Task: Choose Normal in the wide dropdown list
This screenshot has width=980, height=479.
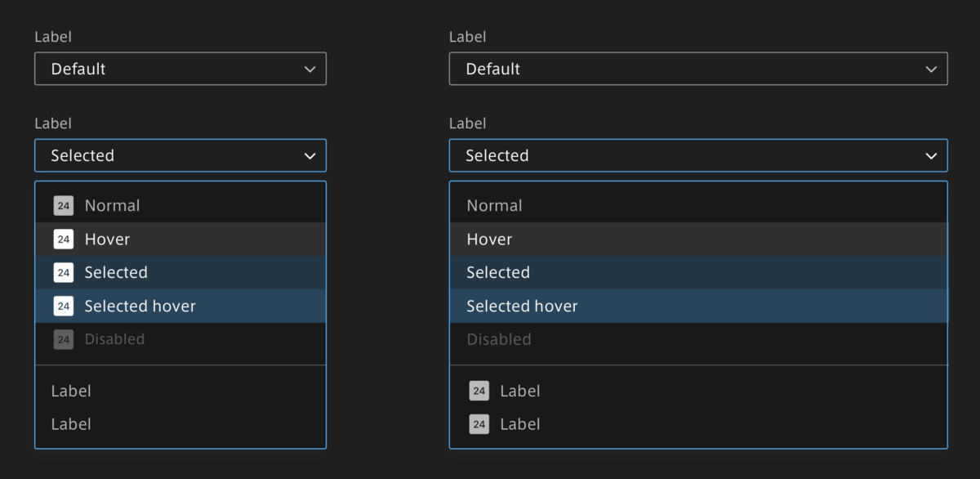Action: [494, 206]
